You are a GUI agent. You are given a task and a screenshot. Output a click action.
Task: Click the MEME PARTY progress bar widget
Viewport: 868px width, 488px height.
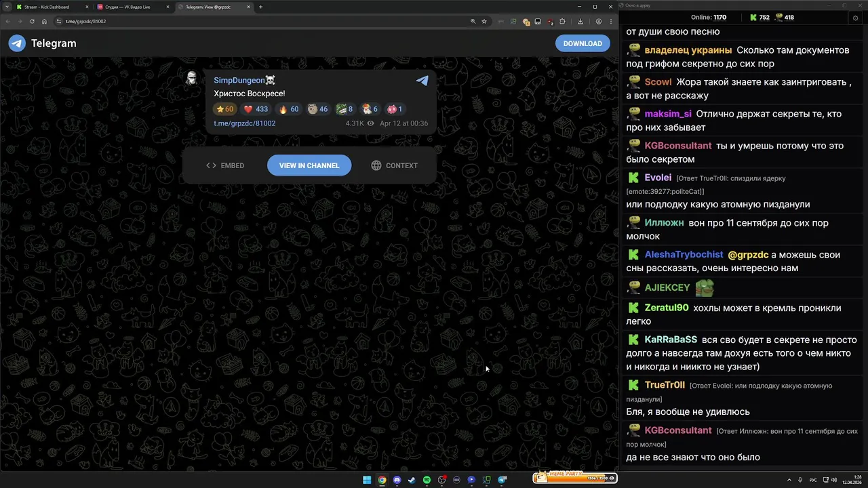coord(575,478)
